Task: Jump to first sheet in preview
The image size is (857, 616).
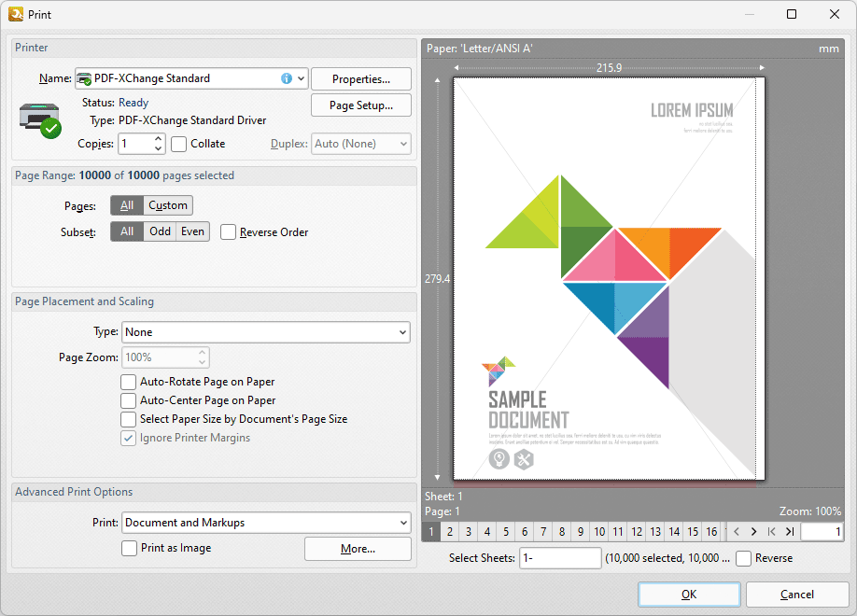Action: tap(771, 531)
